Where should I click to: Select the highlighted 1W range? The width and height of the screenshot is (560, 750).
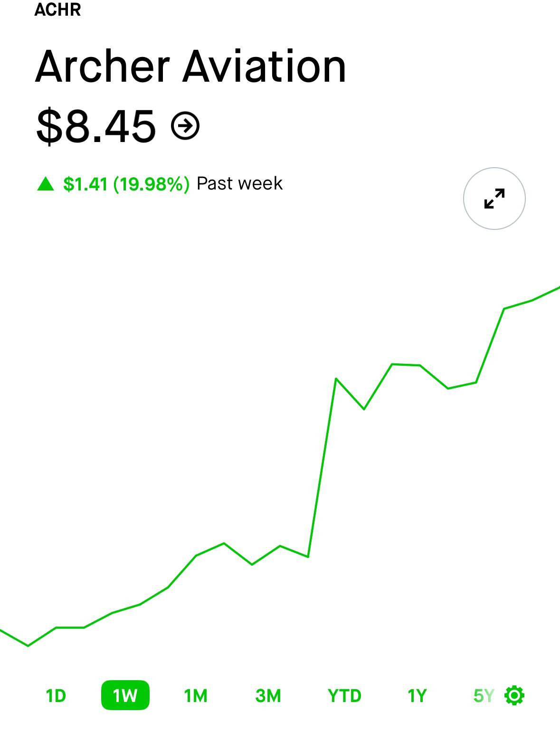[125, 695]
